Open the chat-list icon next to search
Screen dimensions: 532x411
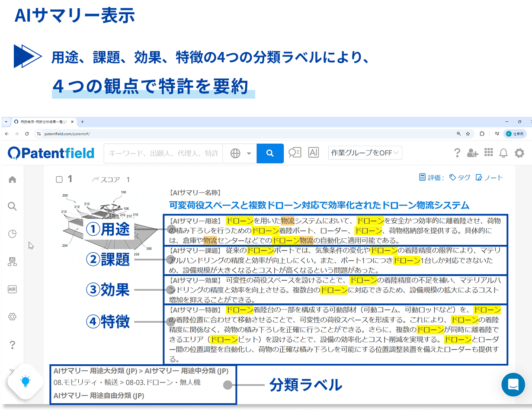[x=295, y=153]
